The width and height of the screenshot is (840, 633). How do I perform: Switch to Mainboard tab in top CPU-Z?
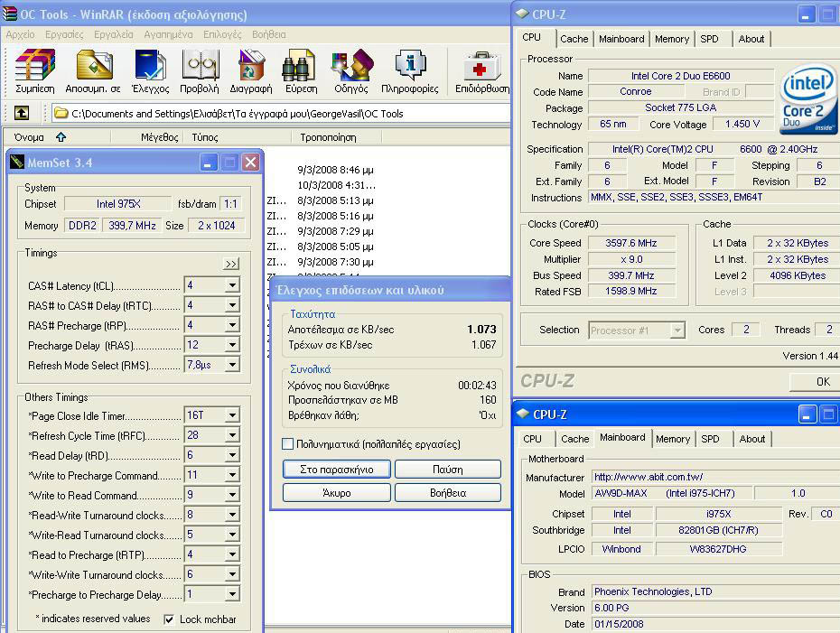point(621,39)
